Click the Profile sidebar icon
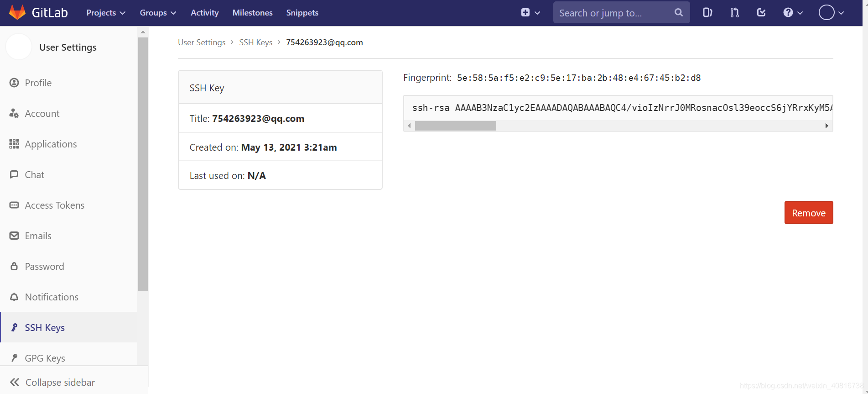868x394 pixels. coord(14,83)
